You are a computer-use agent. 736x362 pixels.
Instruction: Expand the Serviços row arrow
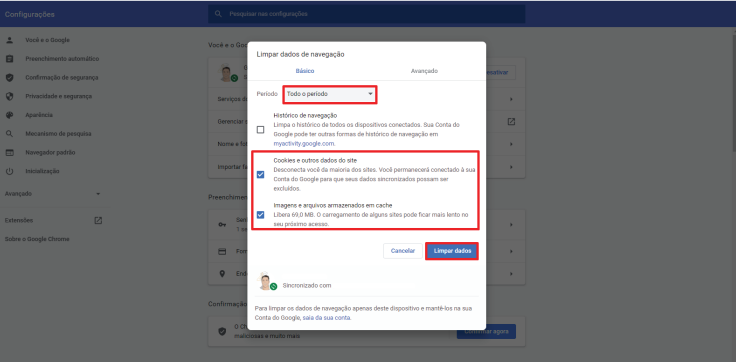point(511,100)
